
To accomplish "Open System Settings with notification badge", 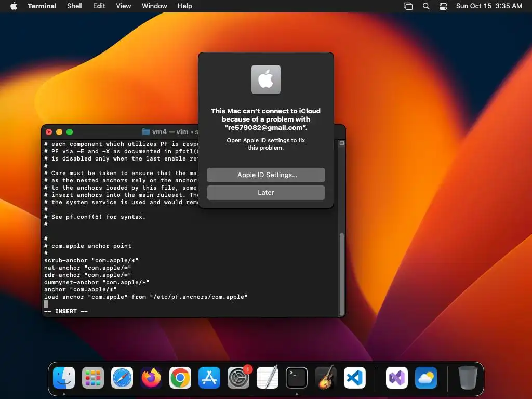I will (x=238, y=378).
